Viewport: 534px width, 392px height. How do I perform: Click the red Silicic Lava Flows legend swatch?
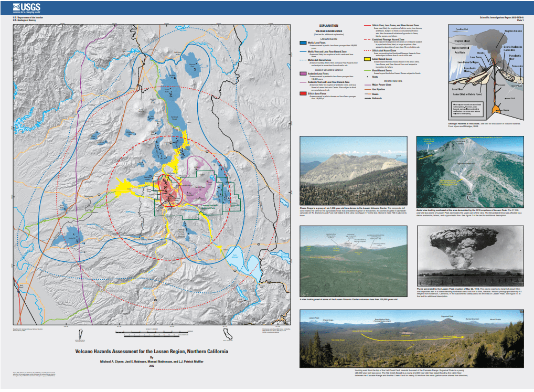[x=303, y=93]
